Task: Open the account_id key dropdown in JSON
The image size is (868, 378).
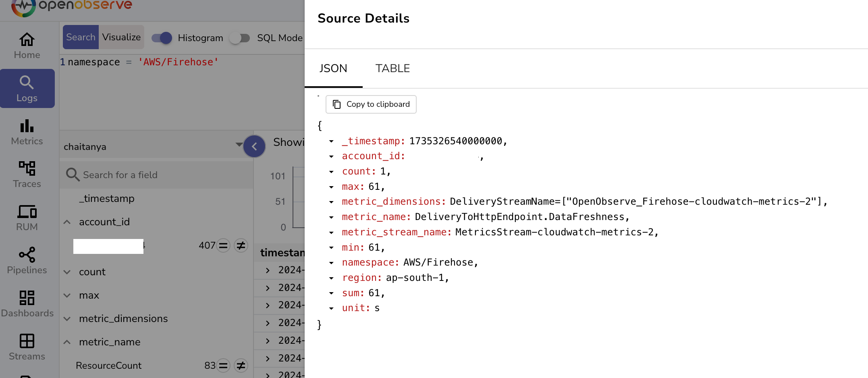Action: [331, 156]
